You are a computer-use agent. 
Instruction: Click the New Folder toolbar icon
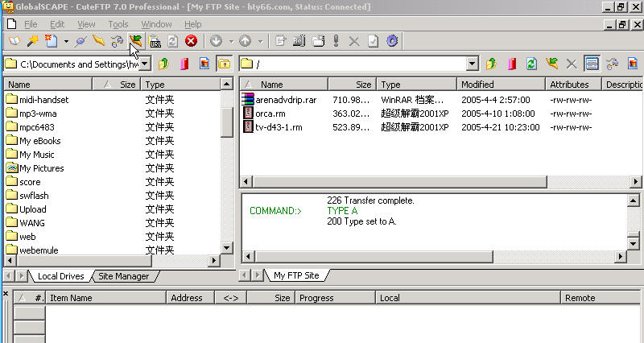pos(318,41)
